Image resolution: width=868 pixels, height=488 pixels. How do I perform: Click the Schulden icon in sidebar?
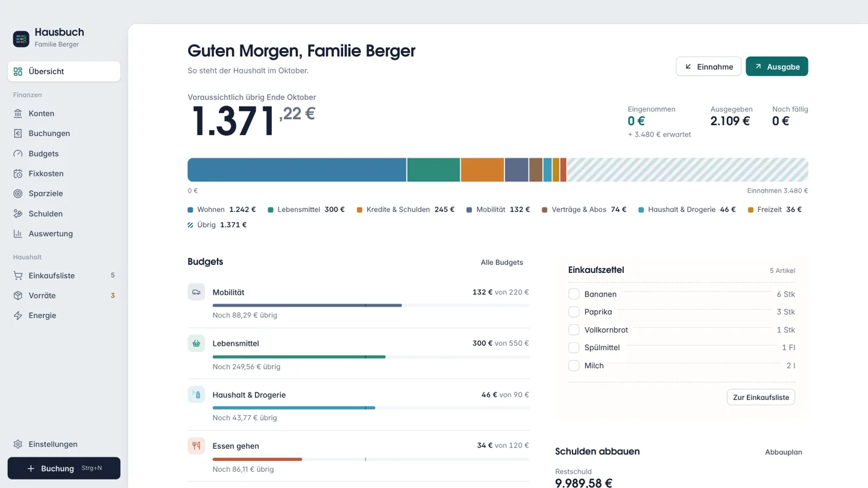(18, 214)
